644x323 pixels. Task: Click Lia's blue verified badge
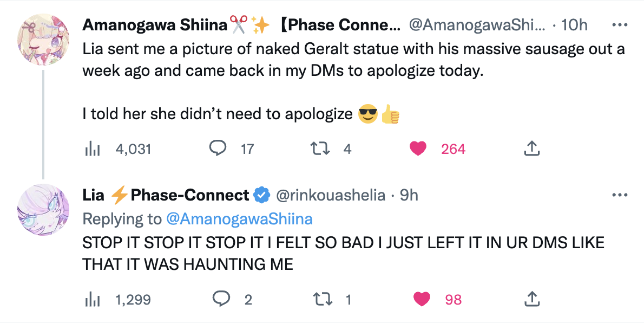262,195
